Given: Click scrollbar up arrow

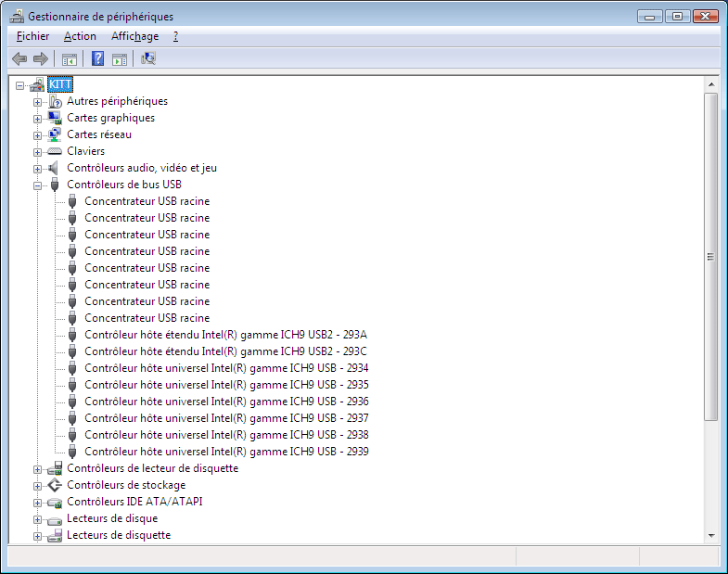Looking at the screenshot, I should click(710, 84).
